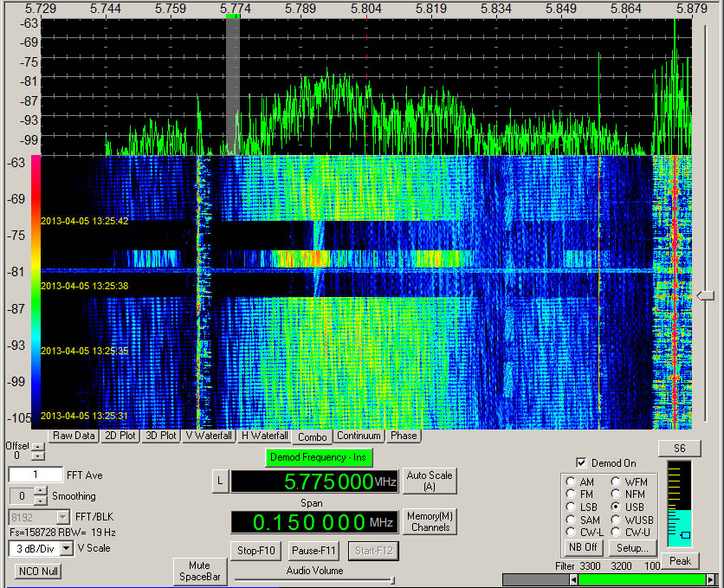Open the FFT/BLK 8192 dropdown
The height and width of the screenshot is (588, 724).
coord(63,517)
